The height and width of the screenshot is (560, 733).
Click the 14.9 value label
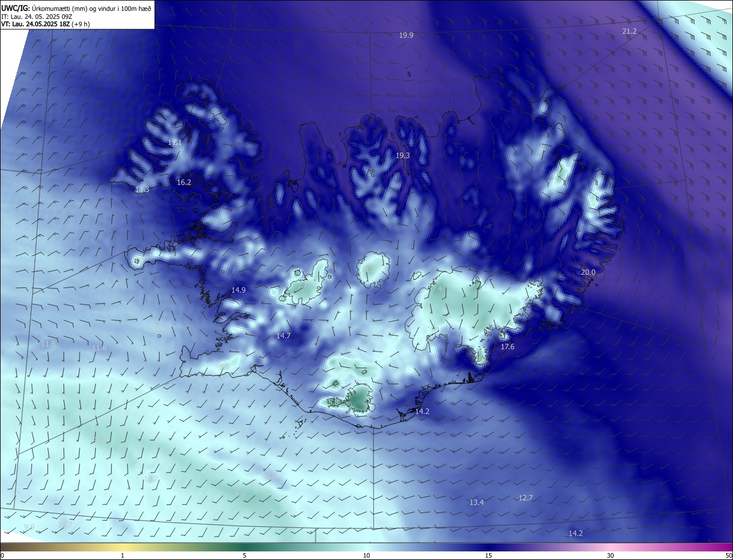[x=238, y=290]
